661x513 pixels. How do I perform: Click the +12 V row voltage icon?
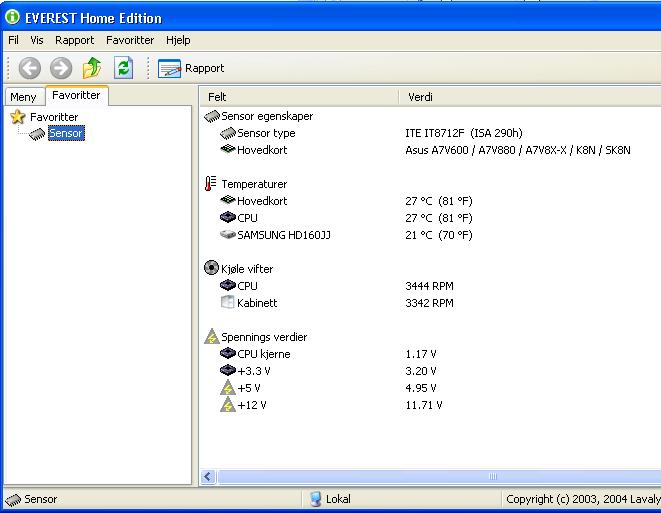click(228, 405)
